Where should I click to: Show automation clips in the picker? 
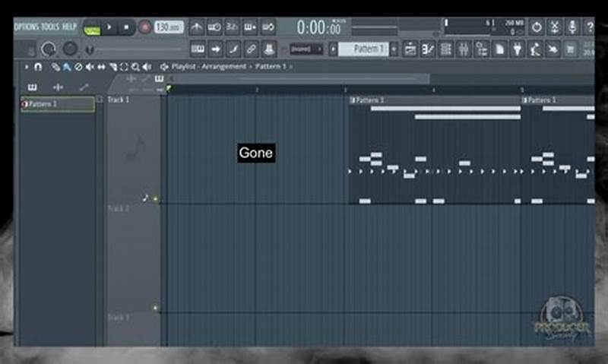[84, 87]
